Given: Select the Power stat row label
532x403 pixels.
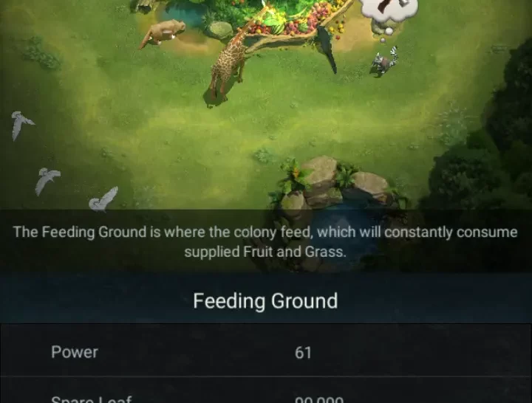Looking at the screenshot, I should (x=75, y=352).
